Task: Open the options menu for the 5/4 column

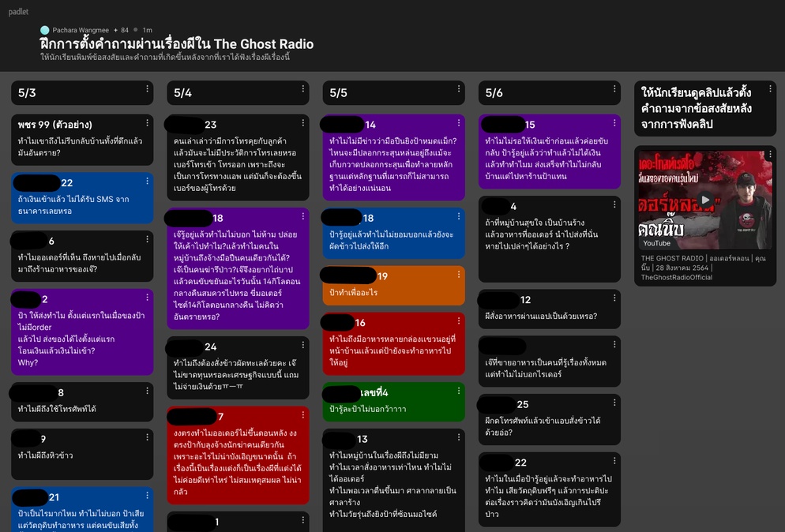Action: [x=303, y=88]
